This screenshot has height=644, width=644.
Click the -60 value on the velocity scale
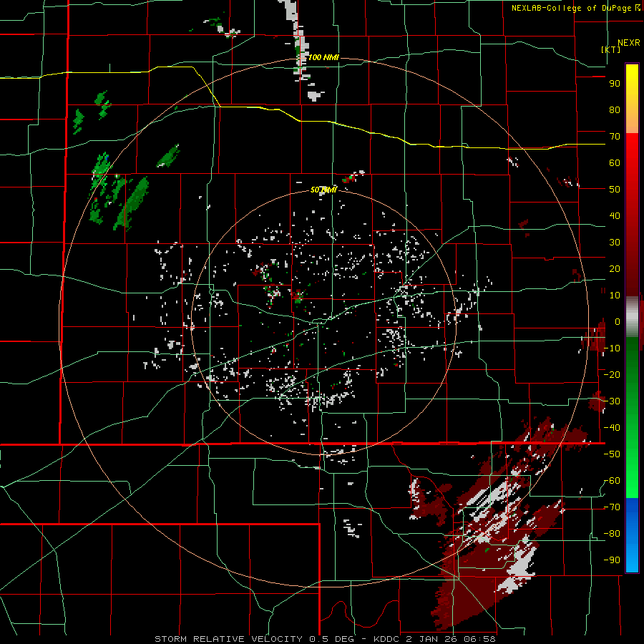612,481
